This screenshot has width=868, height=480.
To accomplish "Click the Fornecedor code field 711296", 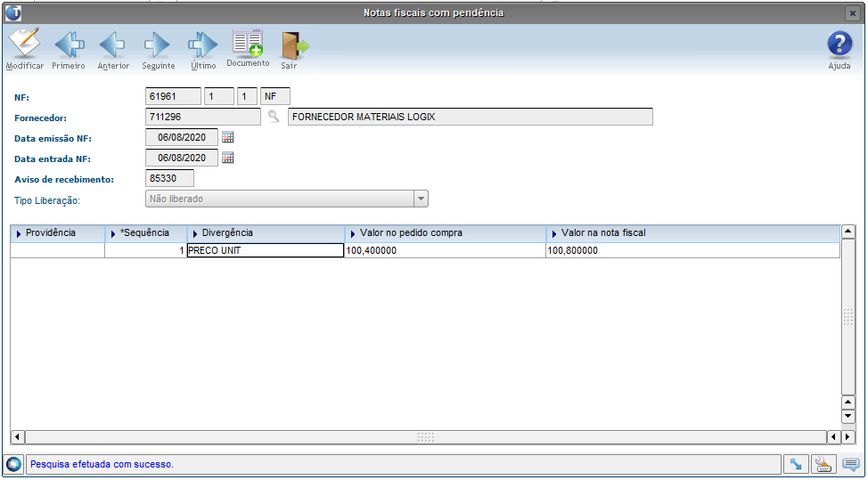I will [x=202, y=117].
